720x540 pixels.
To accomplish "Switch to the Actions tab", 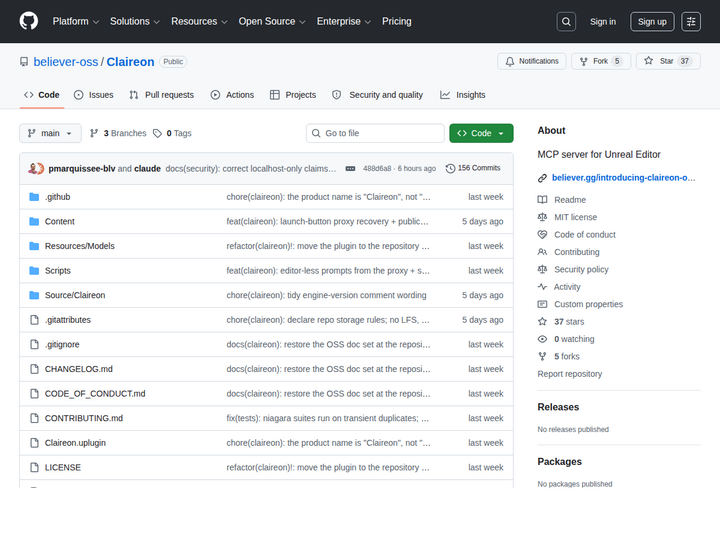I will [x=232, y=95].
